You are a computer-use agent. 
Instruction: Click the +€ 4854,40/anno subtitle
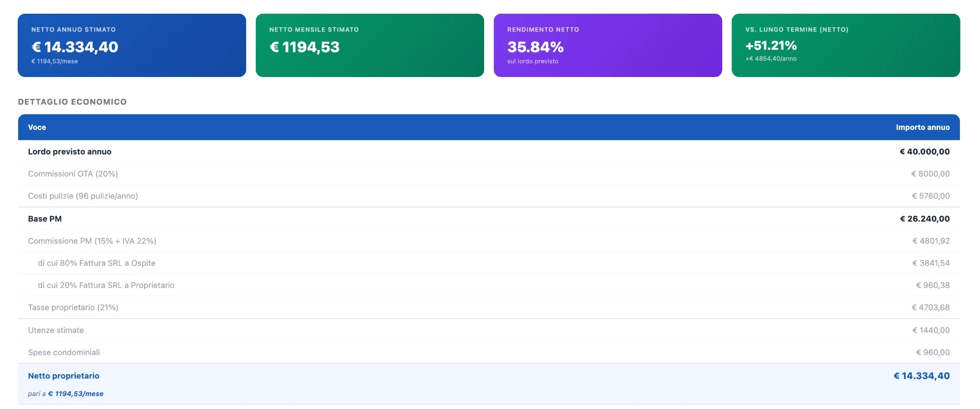click(771, 58)
